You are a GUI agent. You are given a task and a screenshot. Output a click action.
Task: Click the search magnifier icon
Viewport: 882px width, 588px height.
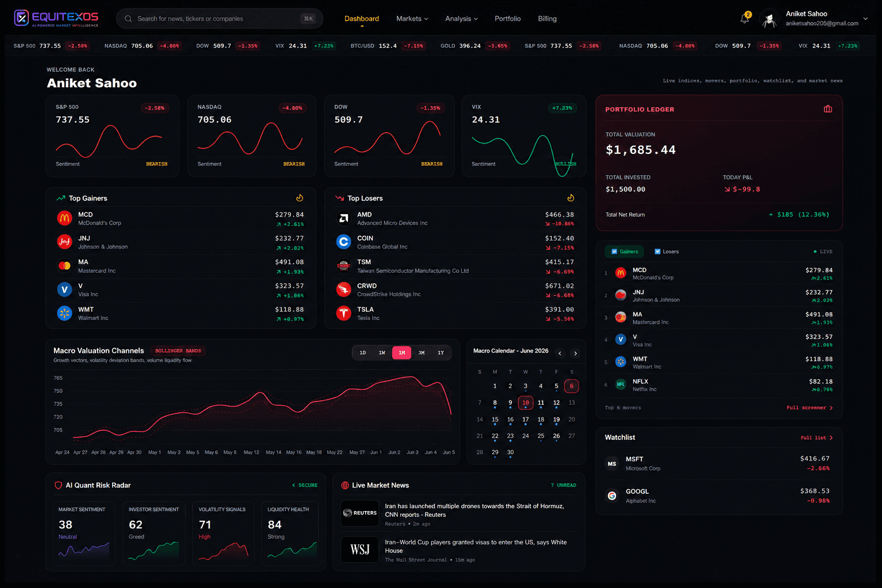coord(128,19)
